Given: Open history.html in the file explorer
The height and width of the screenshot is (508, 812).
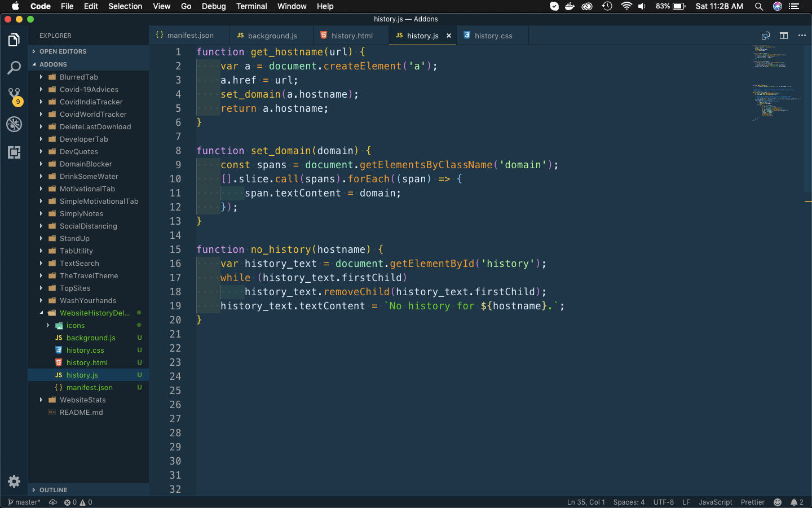Looking at the screenshot, I should click(89, 362).
